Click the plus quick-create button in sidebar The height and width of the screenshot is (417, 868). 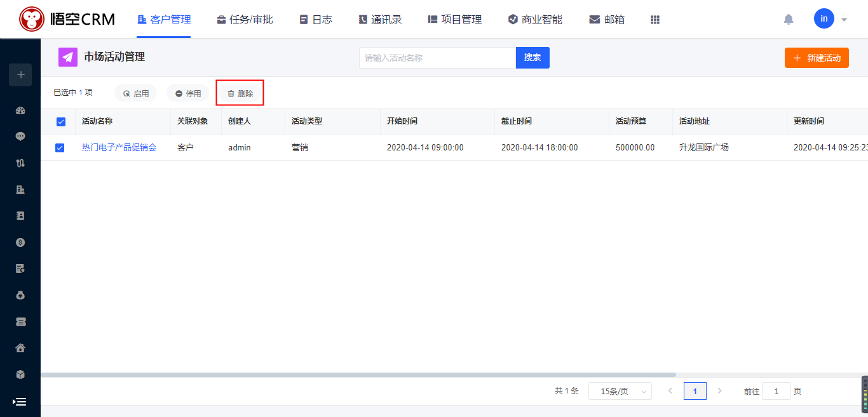click(20, 75)
